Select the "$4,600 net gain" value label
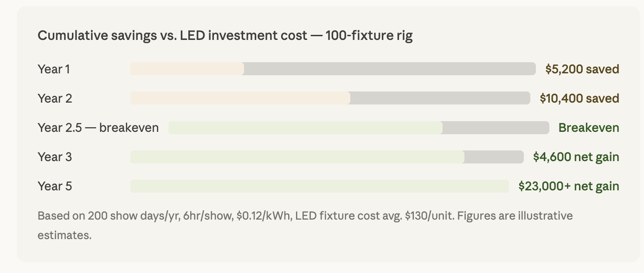This screenshot has width=644, height=273. pyautogui.click(x=576, y=157)
